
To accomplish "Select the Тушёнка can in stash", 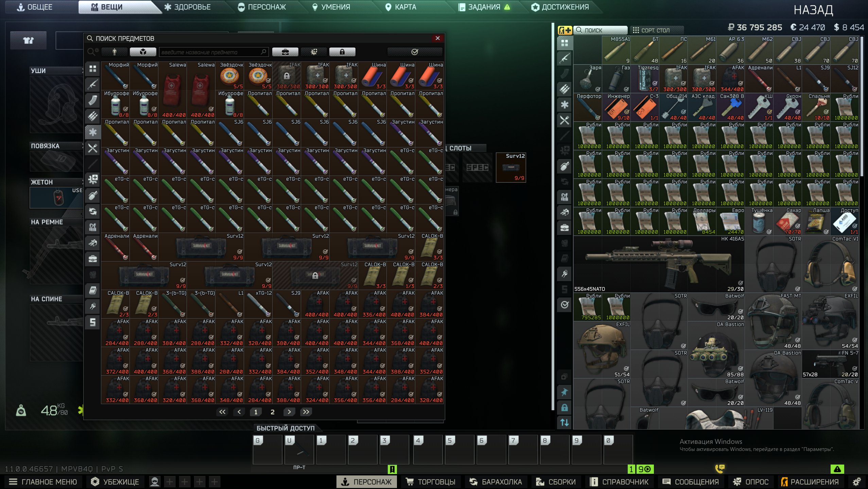I will coord(759,221).
